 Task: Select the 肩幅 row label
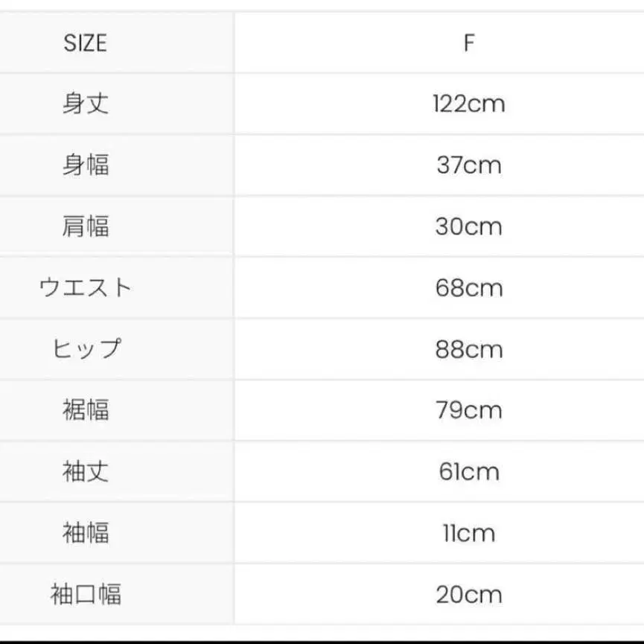point(86,226)
